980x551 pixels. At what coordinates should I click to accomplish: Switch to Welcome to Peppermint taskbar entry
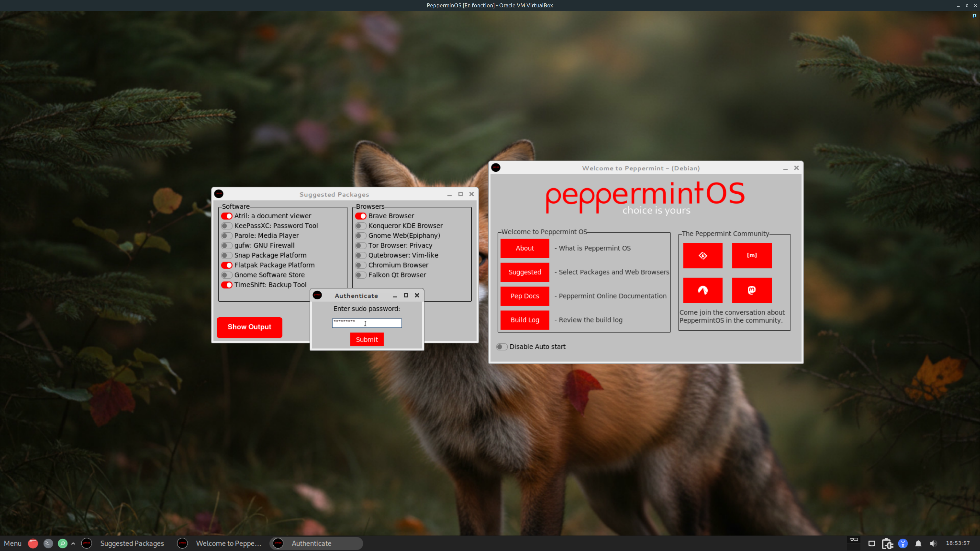pos(221,543)
